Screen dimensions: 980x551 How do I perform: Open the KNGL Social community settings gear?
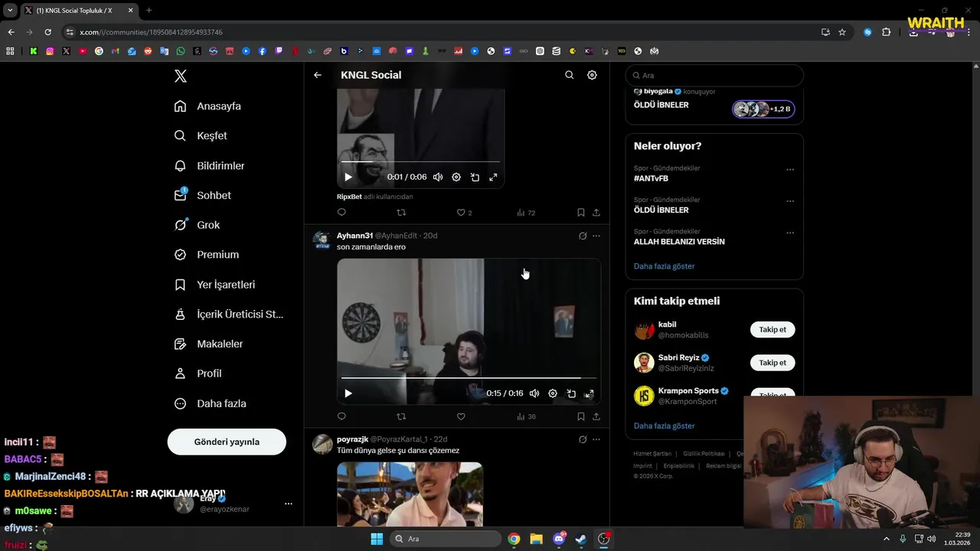[592, 75]
